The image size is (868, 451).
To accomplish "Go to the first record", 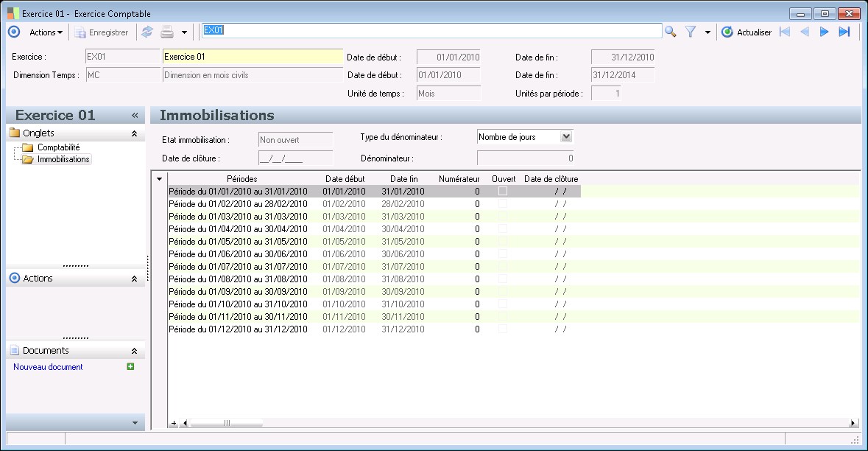I will point(785,32).
